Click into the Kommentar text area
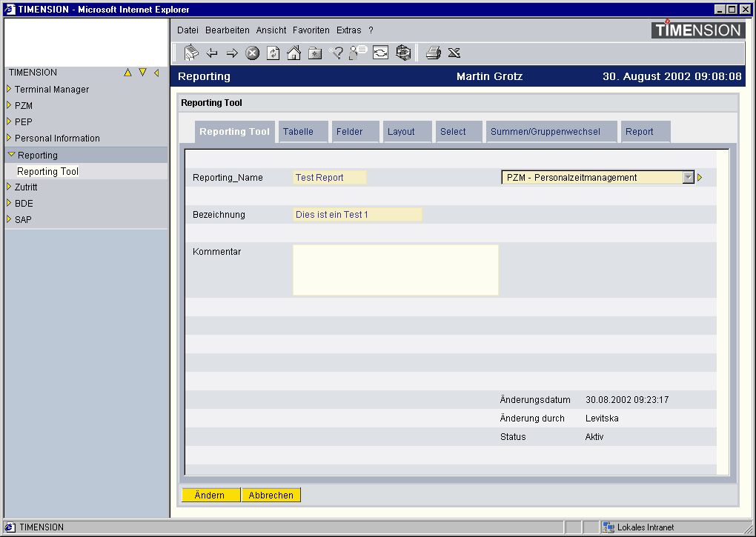756x537 pixels. tap(395, 270)
